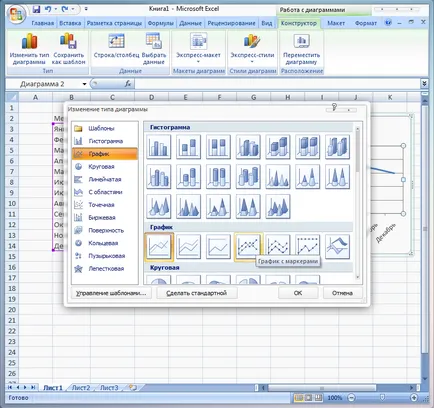
Task: Select Поверхность in chart type list
Action: (x=105, y=230)
